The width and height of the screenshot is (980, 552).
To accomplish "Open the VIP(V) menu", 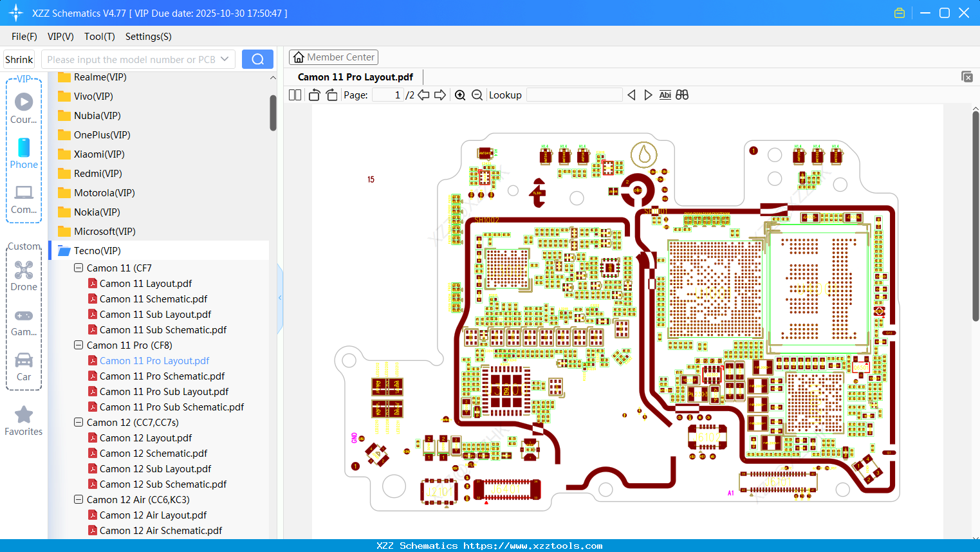I will [60, 37].
